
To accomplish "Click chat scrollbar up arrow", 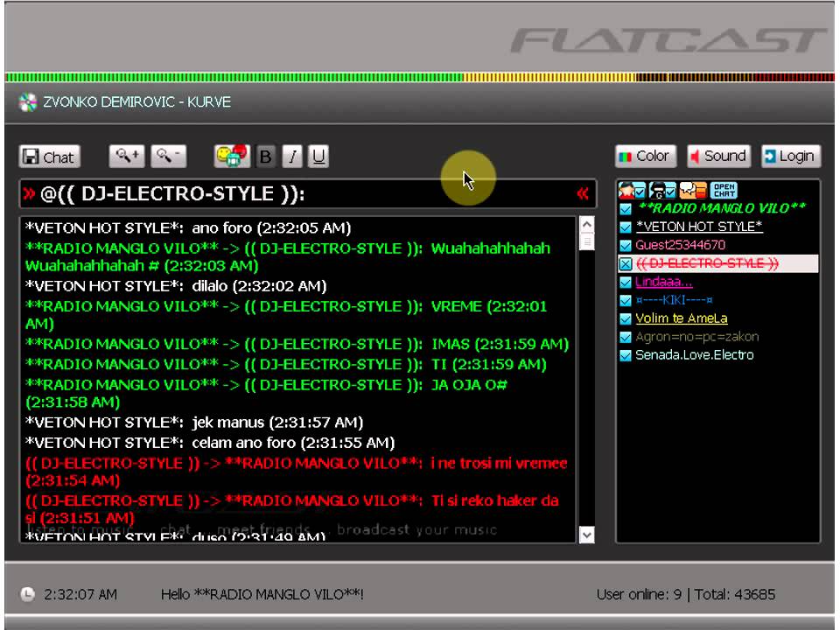I will (586, 225).
